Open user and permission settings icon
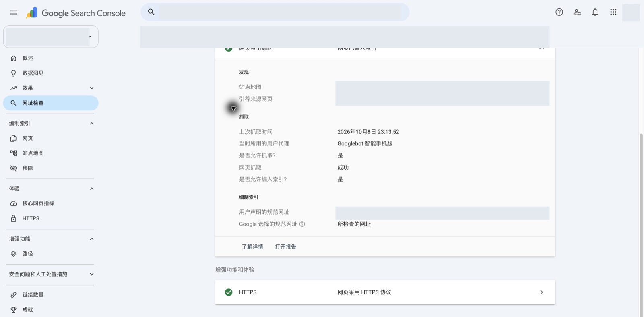Screen dimensions: 644x317 577,12
